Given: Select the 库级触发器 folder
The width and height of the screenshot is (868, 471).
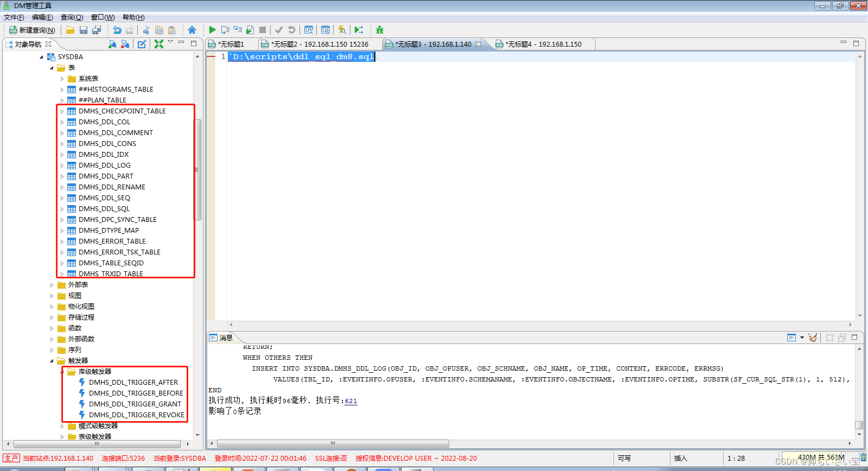Looking at the screenshot, I should click(95, 372).
